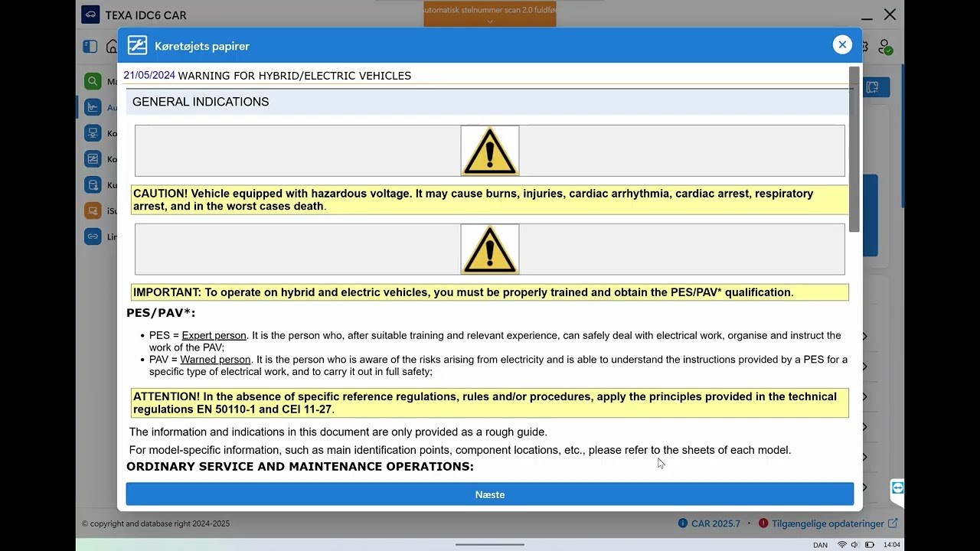Open the computer network sidebar icon
This screenshot has height=551, width=980.
point(93,133)
